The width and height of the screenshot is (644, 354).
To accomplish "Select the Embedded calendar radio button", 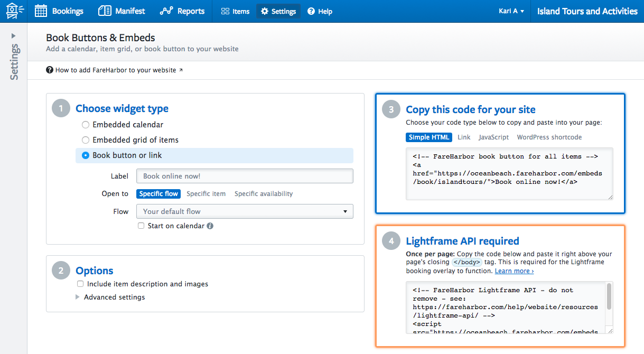I will pyautogui.click(x=86, y=125).
